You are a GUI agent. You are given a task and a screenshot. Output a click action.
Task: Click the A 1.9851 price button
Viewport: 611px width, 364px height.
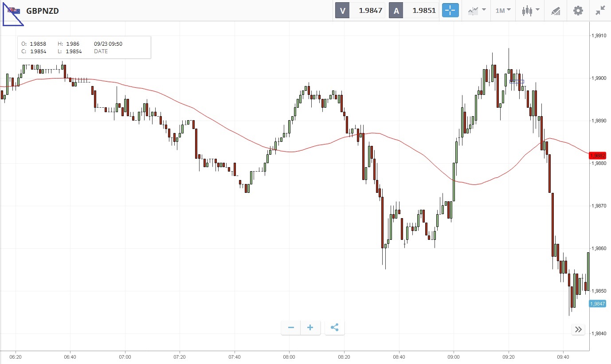point(414,11)
